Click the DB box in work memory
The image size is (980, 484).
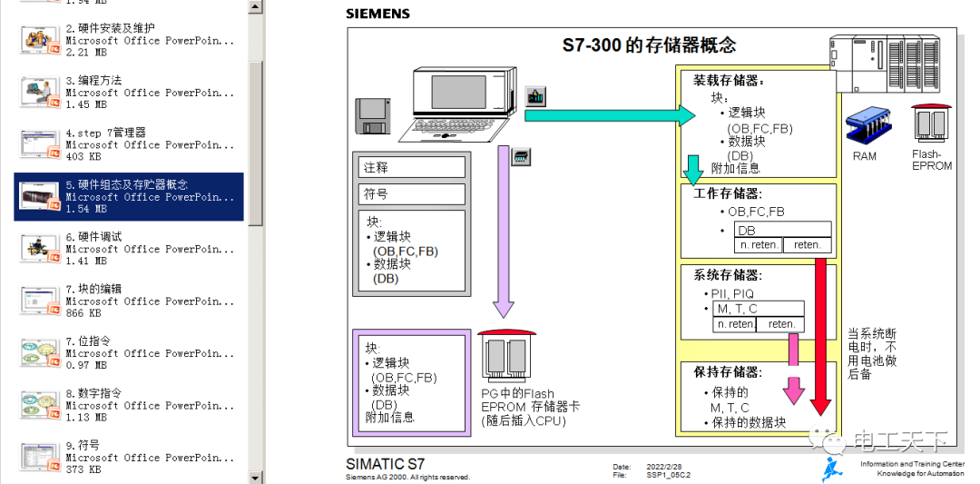[783, 230]
